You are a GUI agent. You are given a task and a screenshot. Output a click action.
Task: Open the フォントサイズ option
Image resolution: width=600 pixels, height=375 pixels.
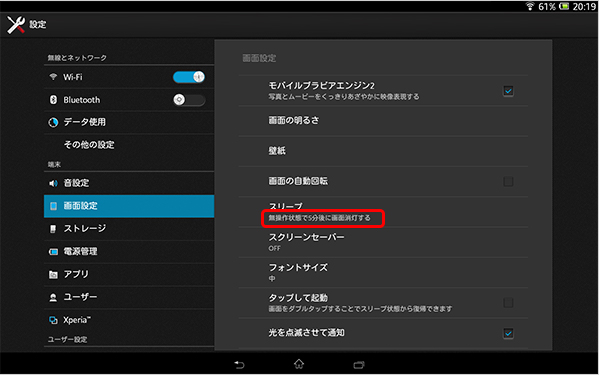pyautogui.click(x=383, y=272)
